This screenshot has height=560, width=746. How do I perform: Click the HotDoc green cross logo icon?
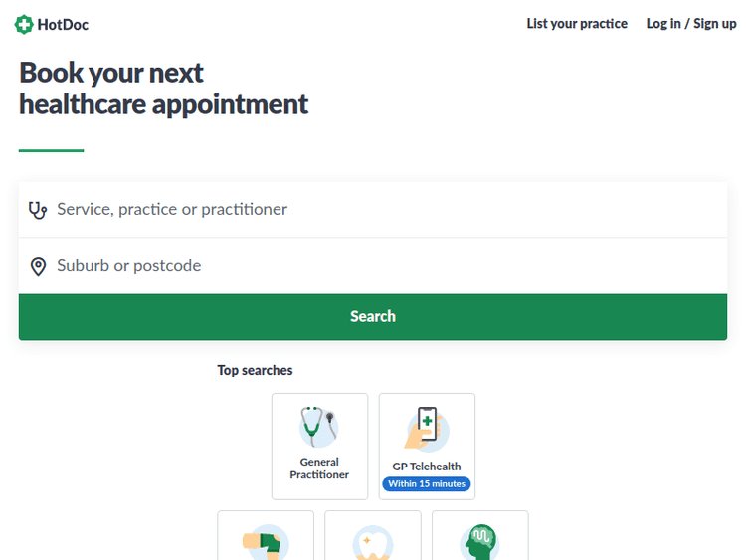(24, 24)
